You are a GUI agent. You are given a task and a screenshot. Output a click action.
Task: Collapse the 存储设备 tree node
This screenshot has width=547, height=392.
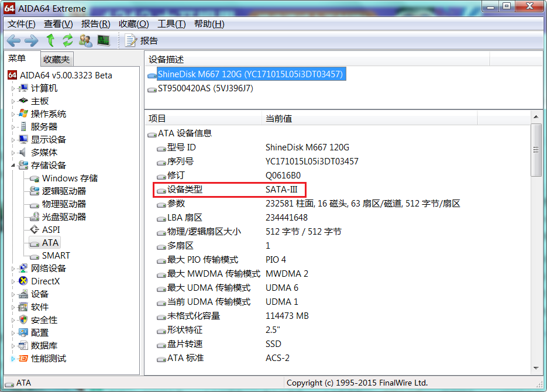coord(13,166)
